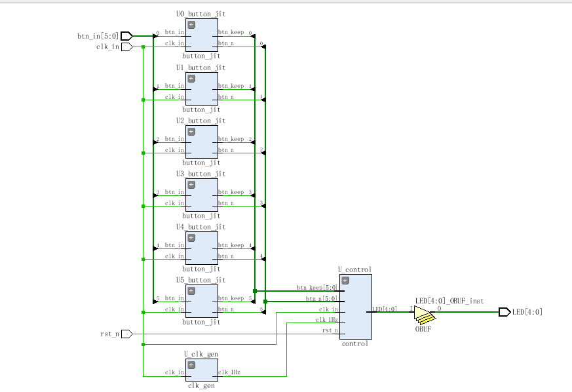Click the btn_n pin on U5_button_jit
572x392 pixels.
pos(226,309)
